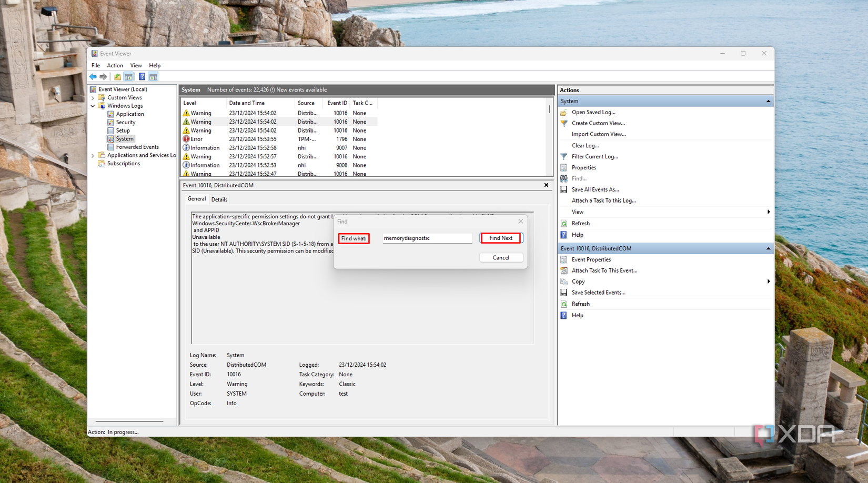The width and height of the screenshot is (868, 483).
Task: Click the blue Help toolbar icon
Action: tap(142, 77)
